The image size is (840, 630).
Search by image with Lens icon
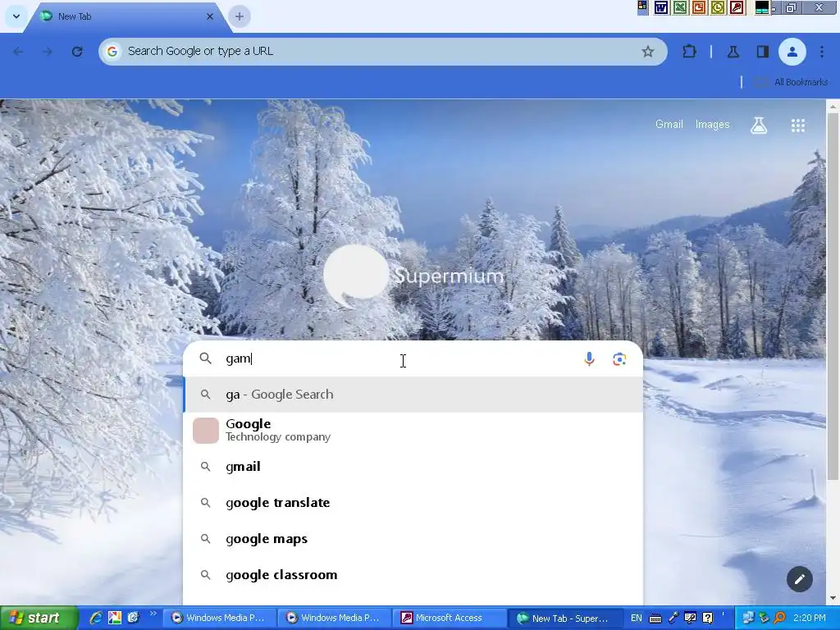[619, 359]
